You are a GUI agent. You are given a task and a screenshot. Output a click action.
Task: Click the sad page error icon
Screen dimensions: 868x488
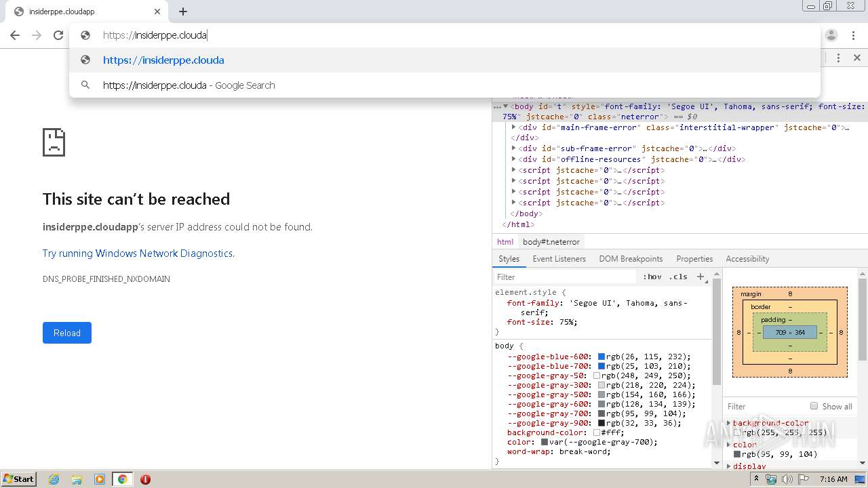(x=54, y=142)
